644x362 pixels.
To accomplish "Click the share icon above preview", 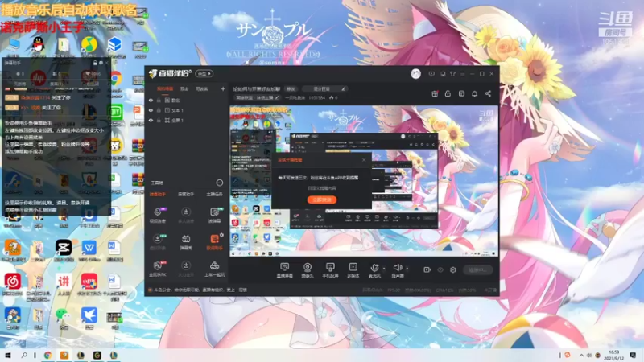I will [x=488, y=93].
